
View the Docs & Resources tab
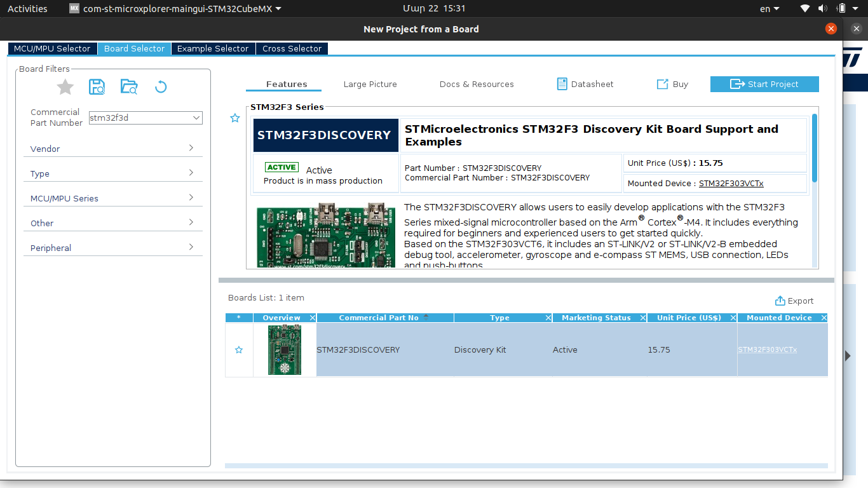click(x=477, y=84)
